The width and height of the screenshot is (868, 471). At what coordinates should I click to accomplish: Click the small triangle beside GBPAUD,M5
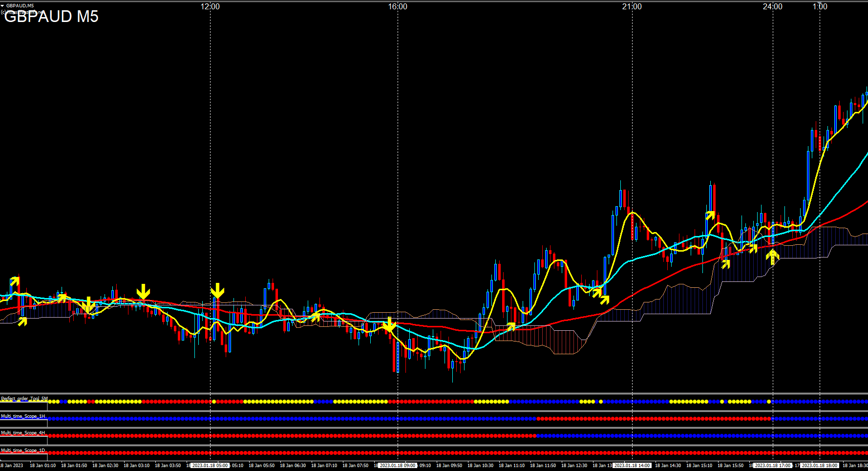[x=2, y=5]
